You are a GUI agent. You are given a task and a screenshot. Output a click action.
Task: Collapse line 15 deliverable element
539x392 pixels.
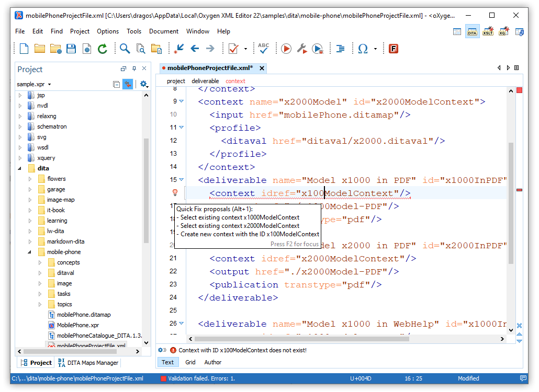[x=182, y=179]
